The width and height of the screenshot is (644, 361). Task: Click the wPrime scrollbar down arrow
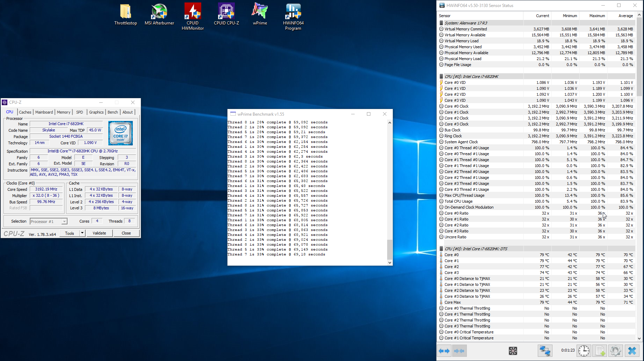click(390, 263)
